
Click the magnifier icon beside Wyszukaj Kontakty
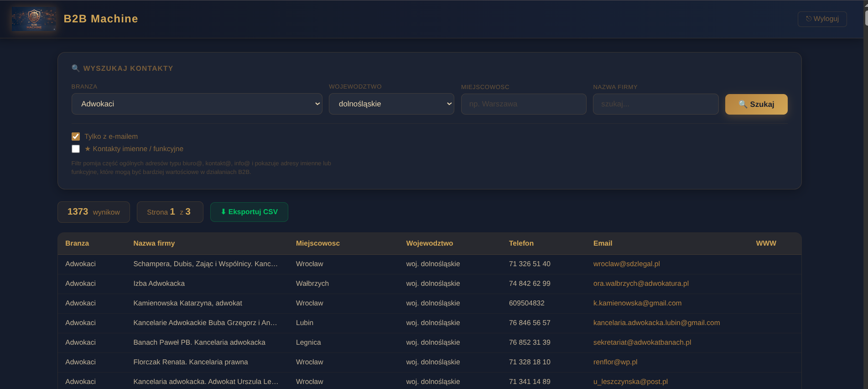(x=76, y=68)
